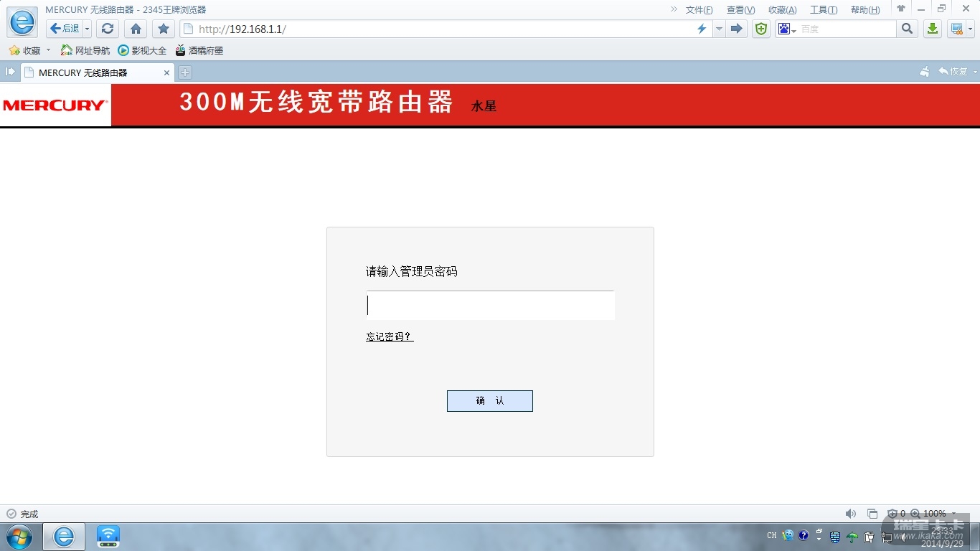
Task: Expand the 收藏 favorites dropdown arrow
Action: 49,50
